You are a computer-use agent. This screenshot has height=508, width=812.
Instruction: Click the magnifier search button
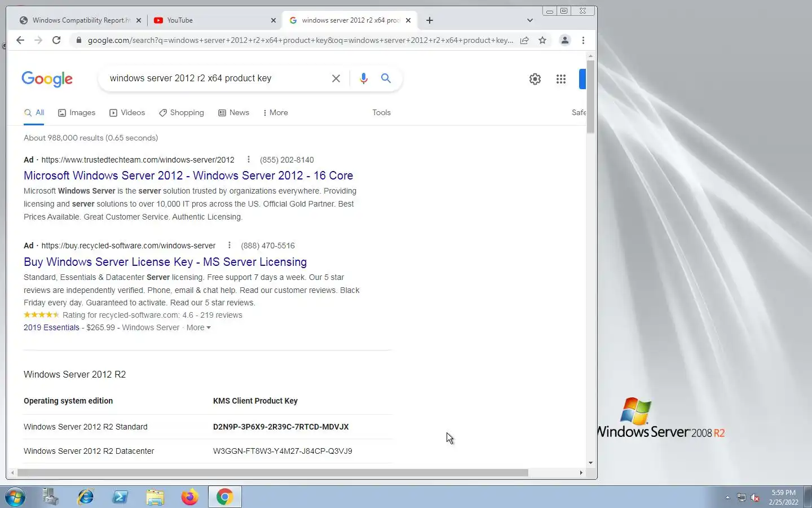coord(386,78)
